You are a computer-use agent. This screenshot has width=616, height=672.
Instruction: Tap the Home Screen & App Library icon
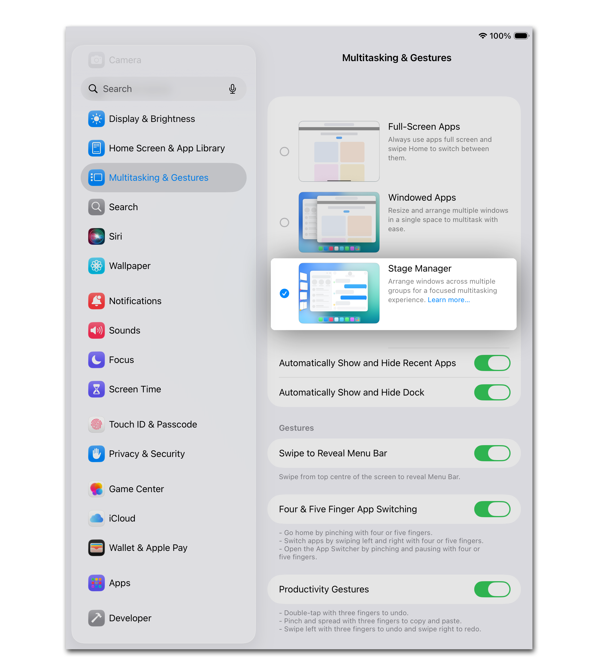96,148
